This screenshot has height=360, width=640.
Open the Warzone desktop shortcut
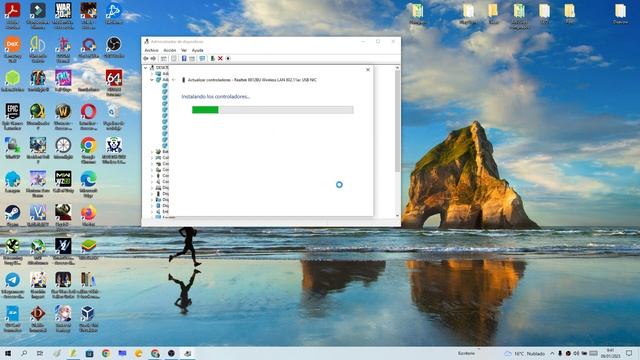point(63,15)
